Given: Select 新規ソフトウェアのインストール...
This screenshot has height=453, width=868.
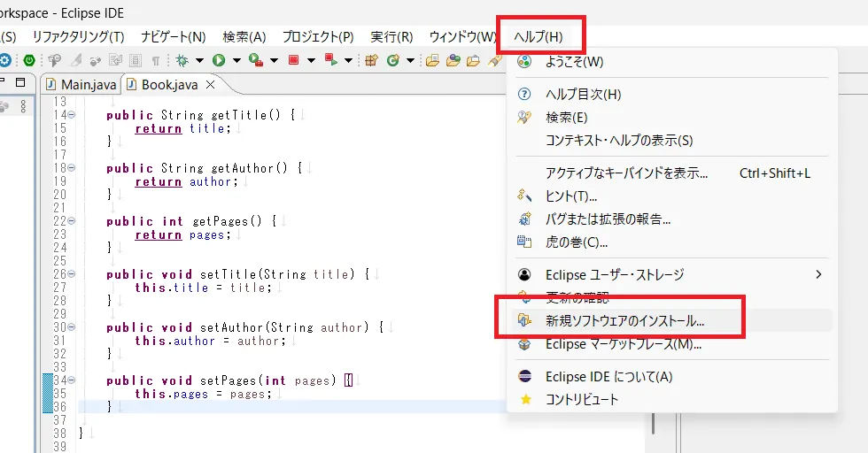Looking at the screenshot, I should tap(672, 321).
